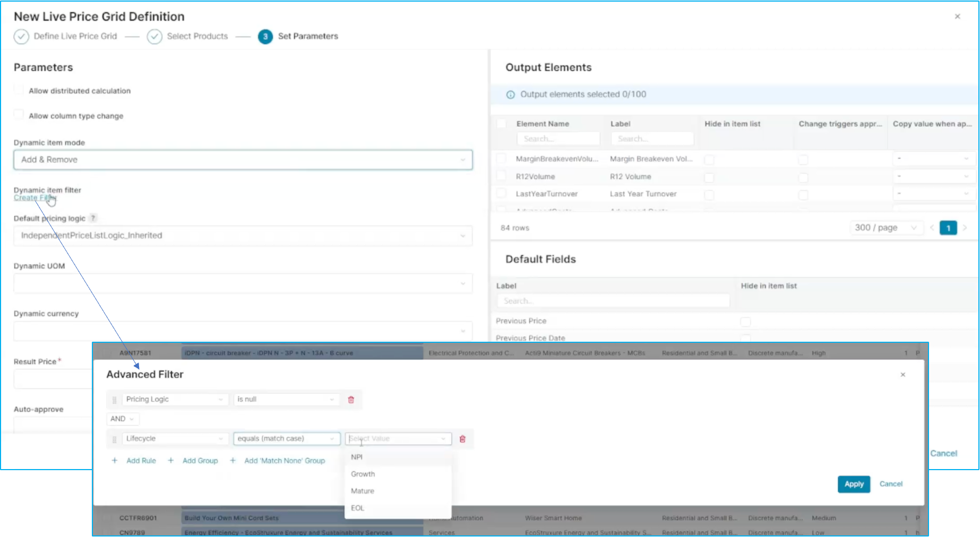Click Create Filter link
This screenshot has width=980, height=537.
[x=35, y=198]
